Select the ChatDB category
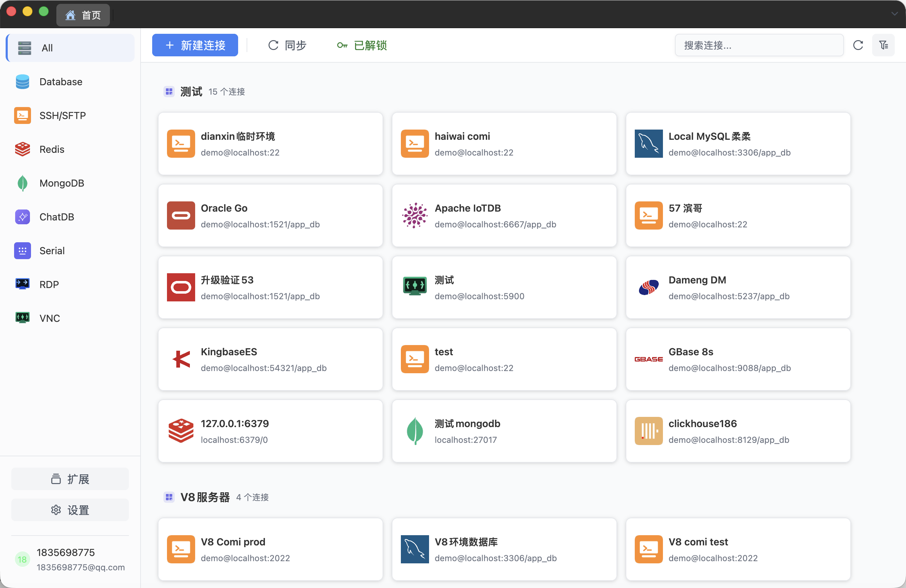 point(70,217)
